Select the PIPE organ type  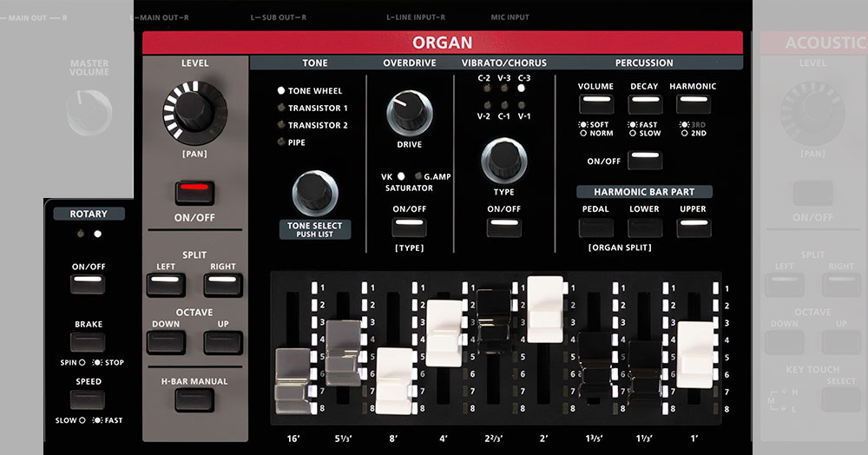click(x=281, y=142)
